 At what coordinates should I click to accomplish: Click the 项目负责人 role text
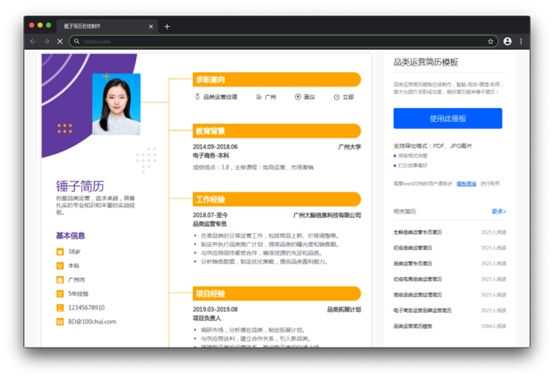(207, 318)
